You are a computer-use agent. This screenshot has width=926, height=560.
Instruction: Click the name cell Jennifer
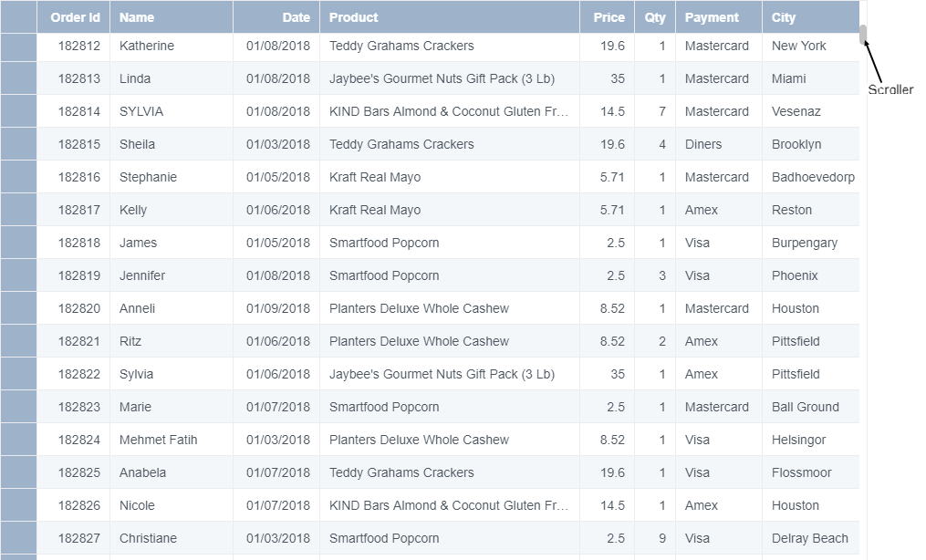[172, 275]
